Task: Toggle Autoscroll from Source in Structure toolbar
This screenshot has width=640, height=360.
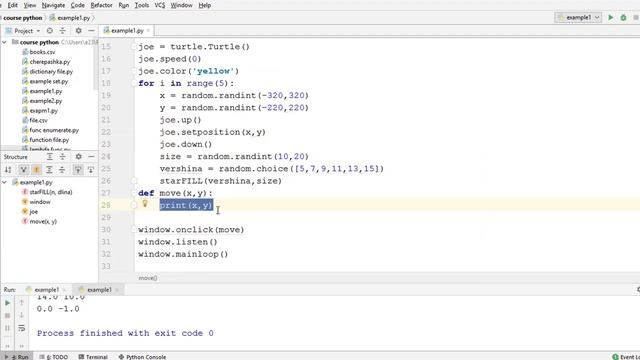Action: [x=91, y=170]
